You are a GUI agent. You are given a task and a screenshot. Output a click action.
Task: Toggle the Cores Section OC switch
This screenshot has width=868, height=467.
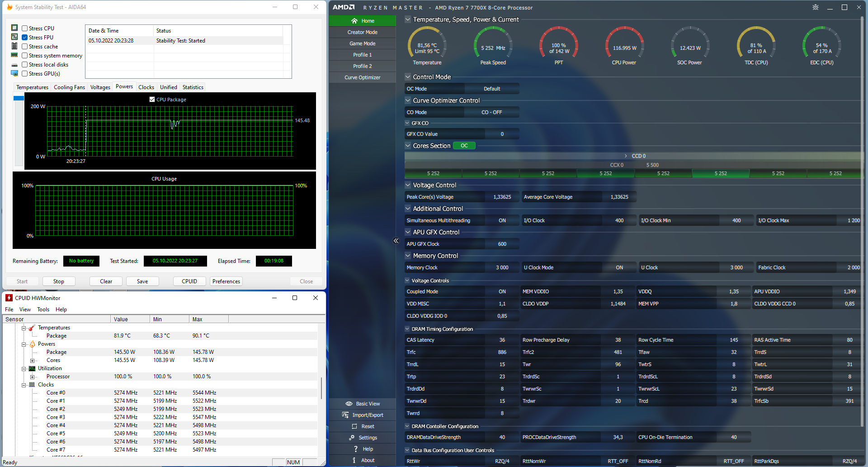pos(464,145)
